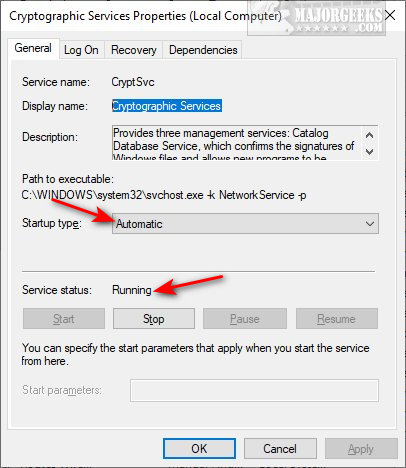Expand the Startup type dropdown

pos(245,224)
